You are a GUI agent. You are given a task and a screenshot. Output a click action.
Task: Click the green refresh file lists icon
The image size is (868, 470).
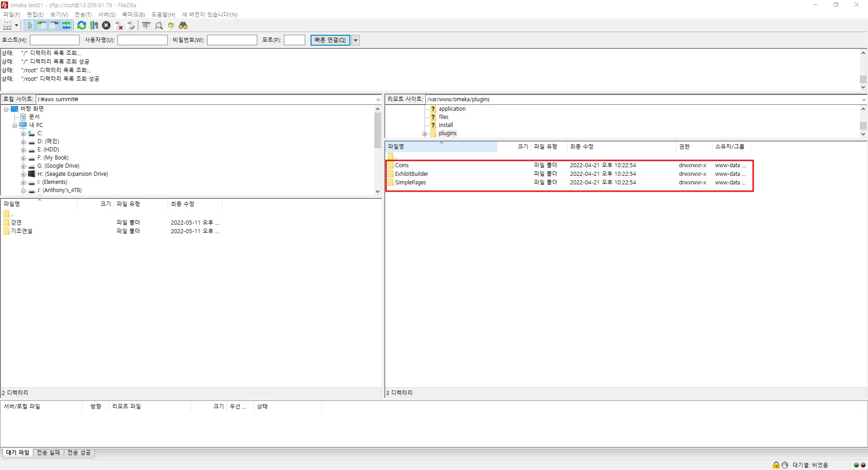81,26
